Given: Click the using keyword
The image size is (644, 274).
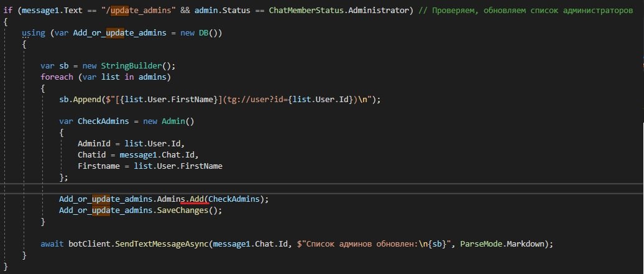Looking at the screenshot, I should (x=34, y=33).
